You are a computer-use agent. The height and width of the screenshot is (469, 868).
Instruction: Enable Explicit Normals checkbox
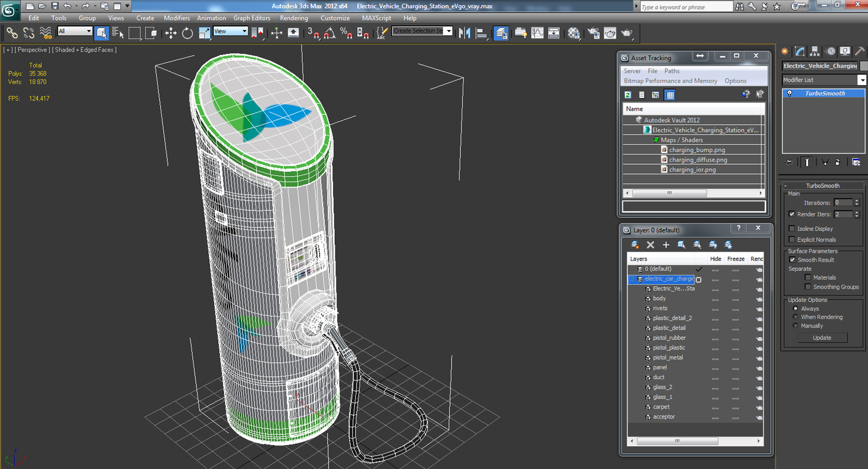click(792, 239)
